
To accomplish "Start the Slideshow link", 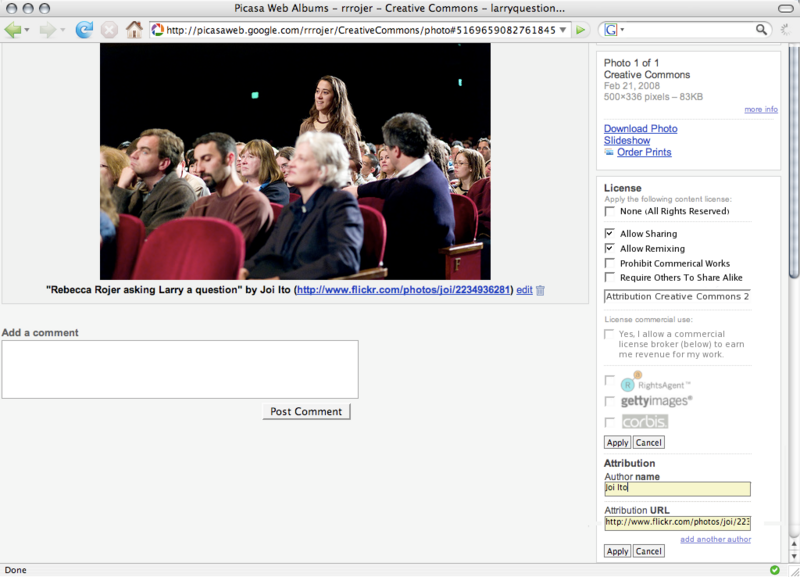I will tap(627, 140).
